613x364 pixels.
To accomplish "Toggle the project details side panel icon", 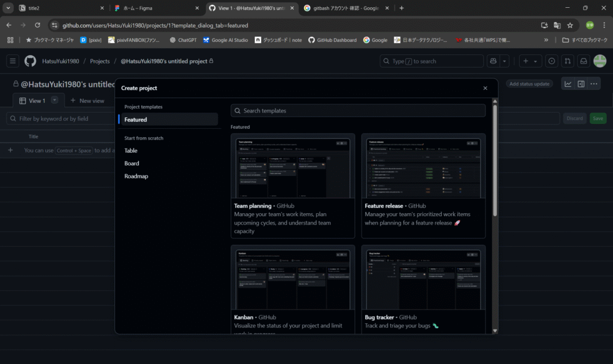I will pyautogui.click(x=581, y=84).
